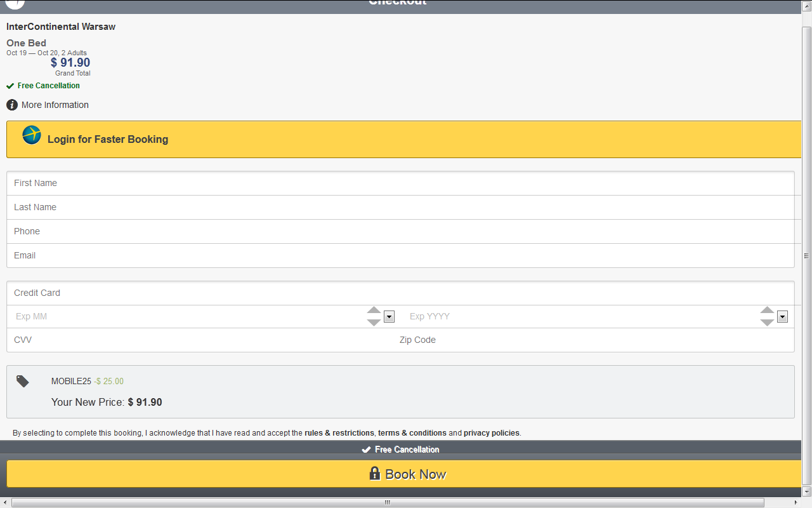Open the More Information link text

pos(55,105)
